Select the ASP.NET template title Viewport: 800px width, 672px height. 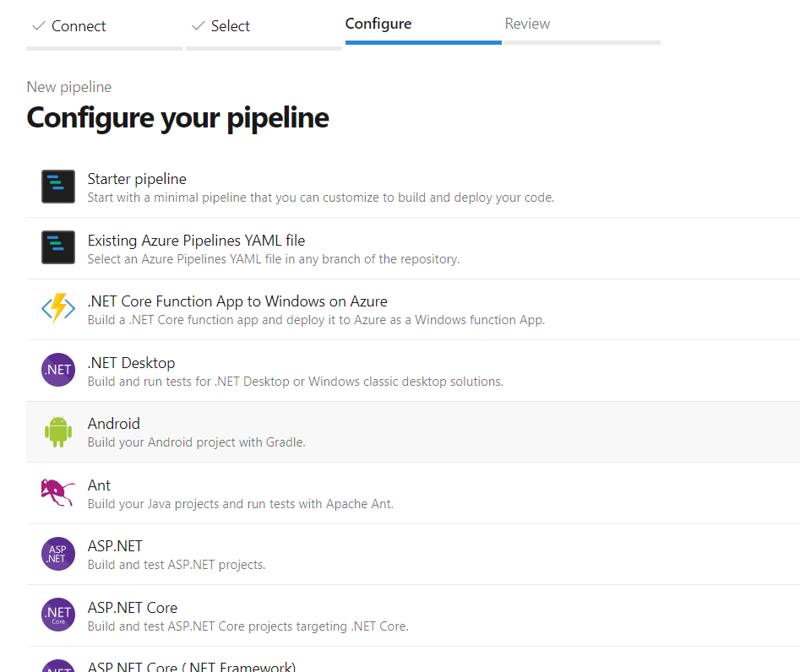pyautogui.click(x=115, y=546)
